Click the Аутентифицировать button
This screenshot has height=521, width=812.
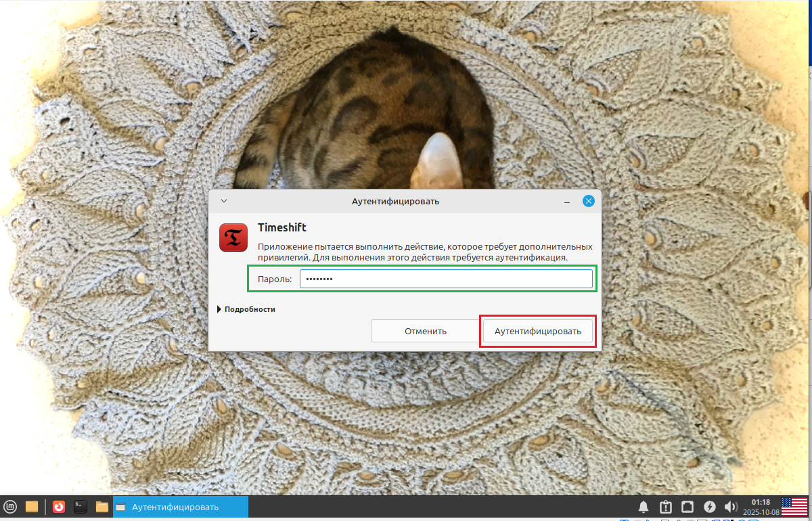point(538,332)
